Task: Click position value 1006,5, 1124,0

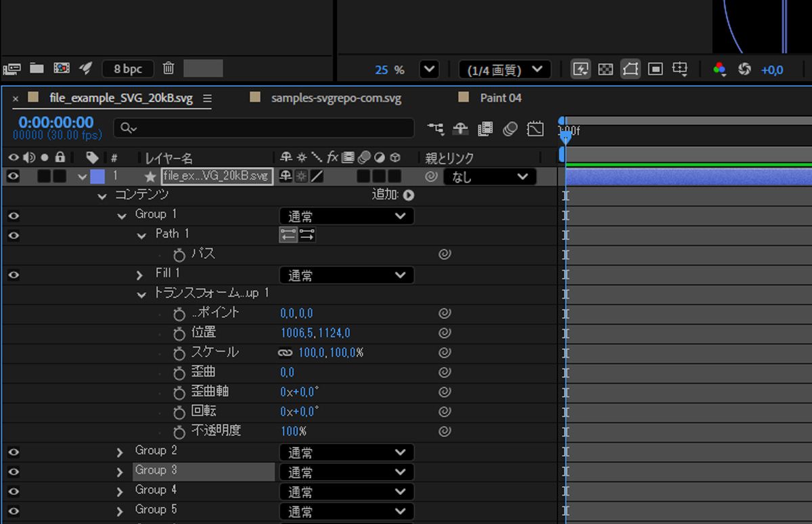Action: click(x=315, y=333)
